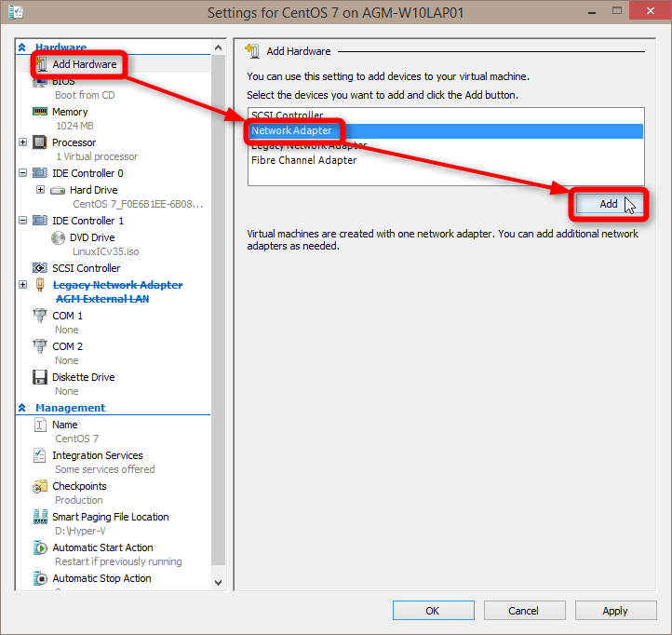
Task: Click the IDE Controller 1 icon
Action: coord(40,221)
